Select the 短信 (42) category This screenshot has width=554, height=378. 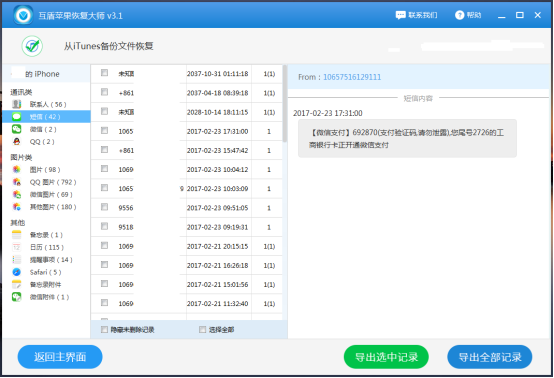pos(46,117)
